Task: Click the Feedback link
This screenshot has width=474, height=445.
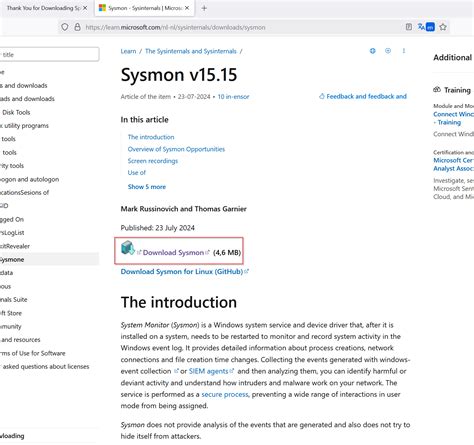Action: 363,96
